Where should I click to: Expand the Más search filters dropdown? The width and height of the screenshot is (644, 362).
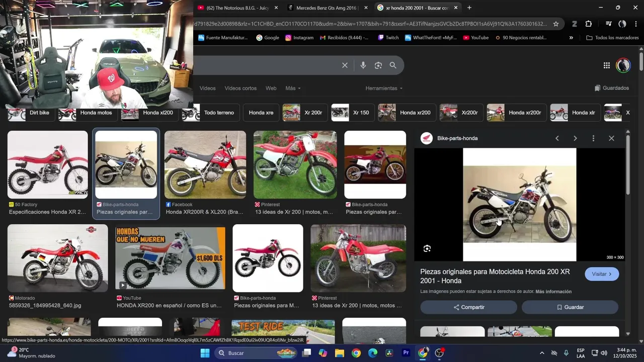pyautogui.click(x=293, y=88)
